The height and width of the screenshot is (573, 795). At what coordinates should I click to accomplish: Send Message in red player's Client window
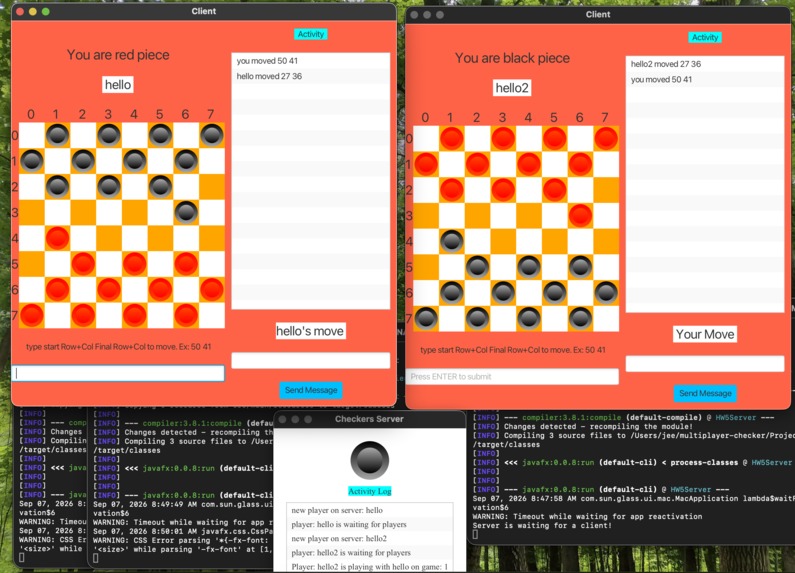click(x=311, y=390)
